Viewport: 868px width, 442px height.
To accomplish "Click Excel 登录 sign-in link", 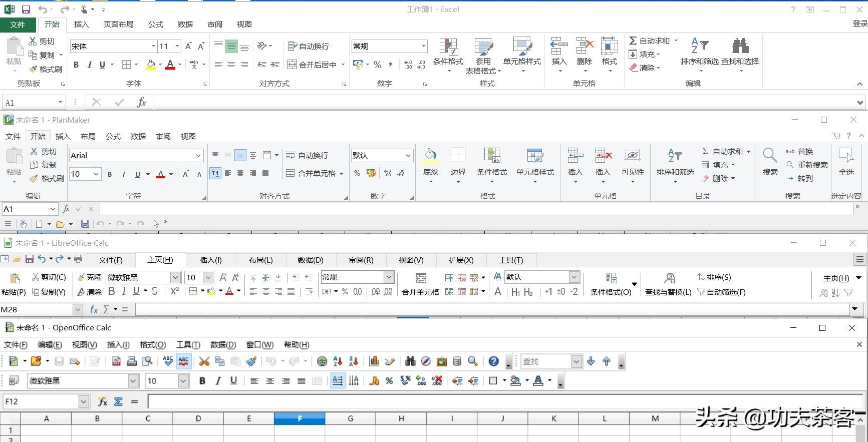I will point(860,24).
